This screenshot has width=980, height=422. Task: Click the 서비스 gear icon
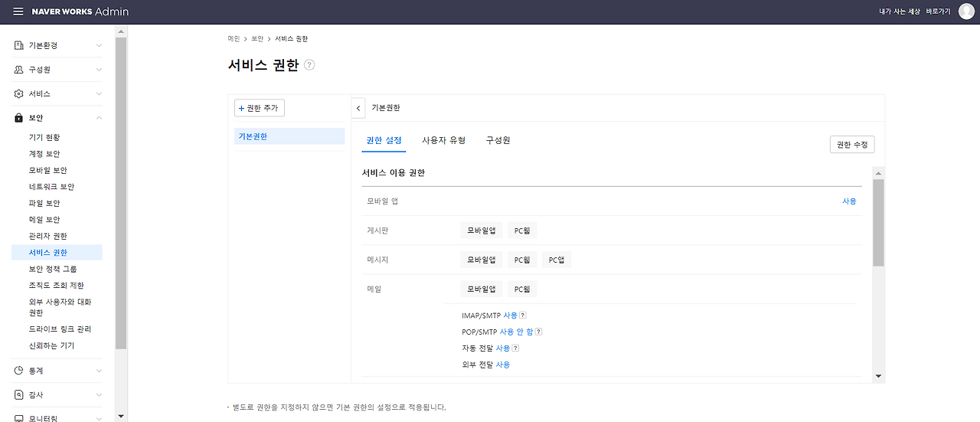(19, 93)
